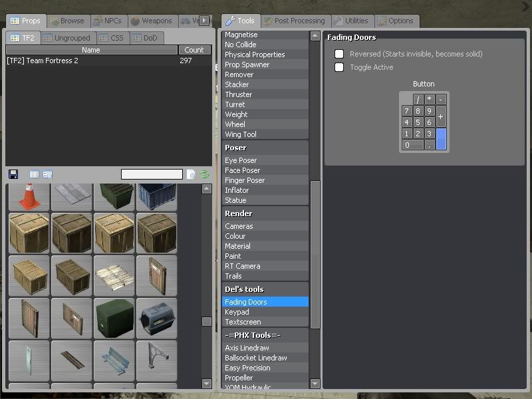Click the props search input field
Viewport: 532px width, 399px height.
pyautogui.click(x=152, y=174)
